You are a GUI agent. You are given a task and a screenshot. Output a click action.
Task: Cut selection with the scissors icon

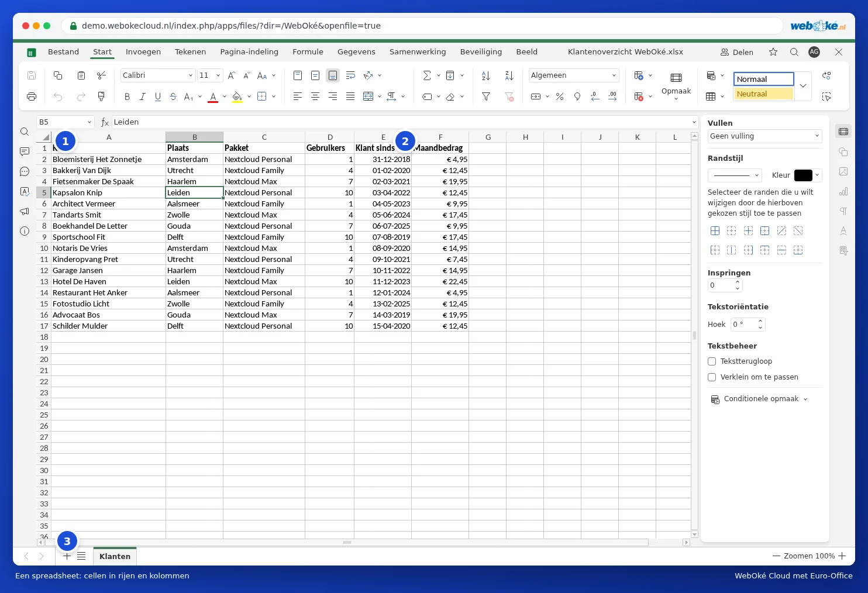101,75
